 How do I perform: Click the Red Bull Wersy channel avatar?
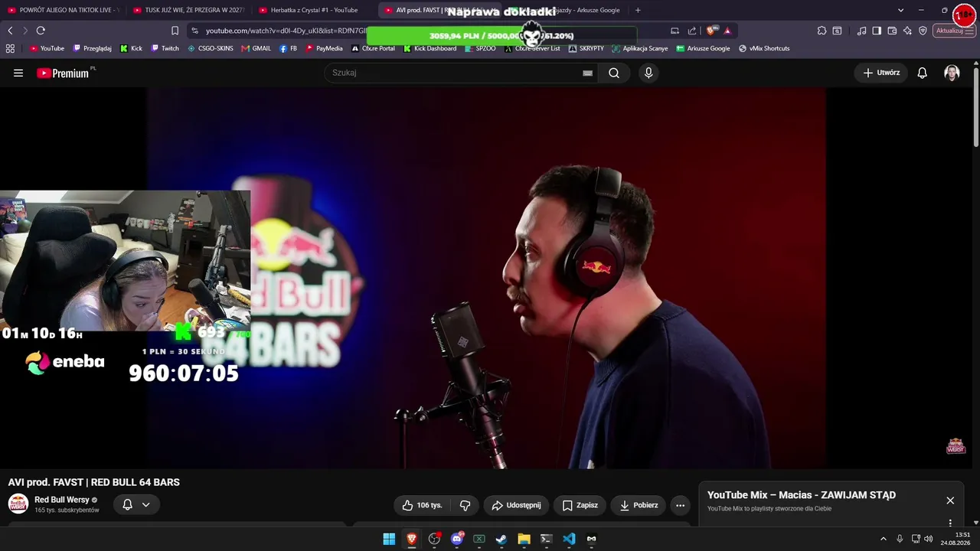[x=18, y=504]
